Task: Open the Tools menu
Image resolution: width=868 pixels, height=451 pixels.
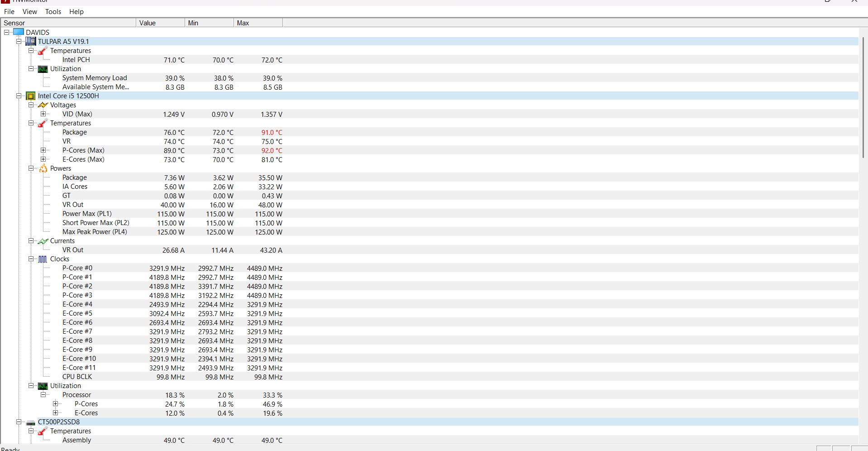Action: (53, 12)
